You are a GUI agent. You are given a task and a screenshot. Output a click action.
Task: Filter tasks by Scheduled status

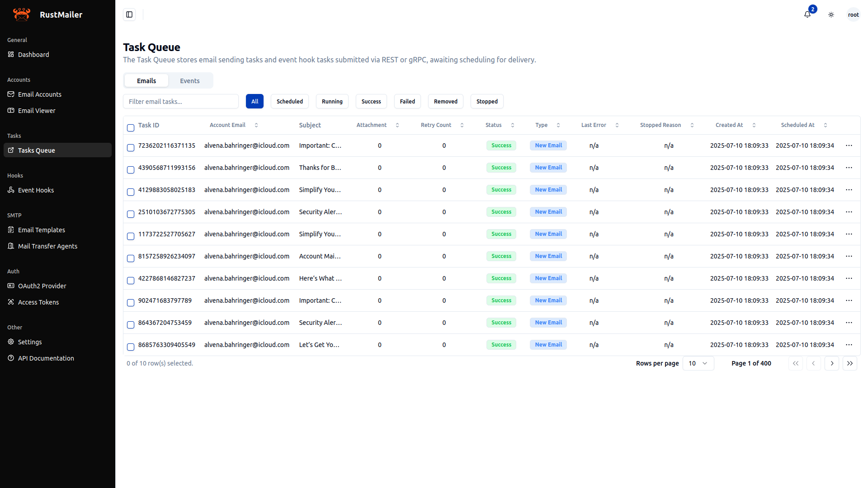coord(289,101)
